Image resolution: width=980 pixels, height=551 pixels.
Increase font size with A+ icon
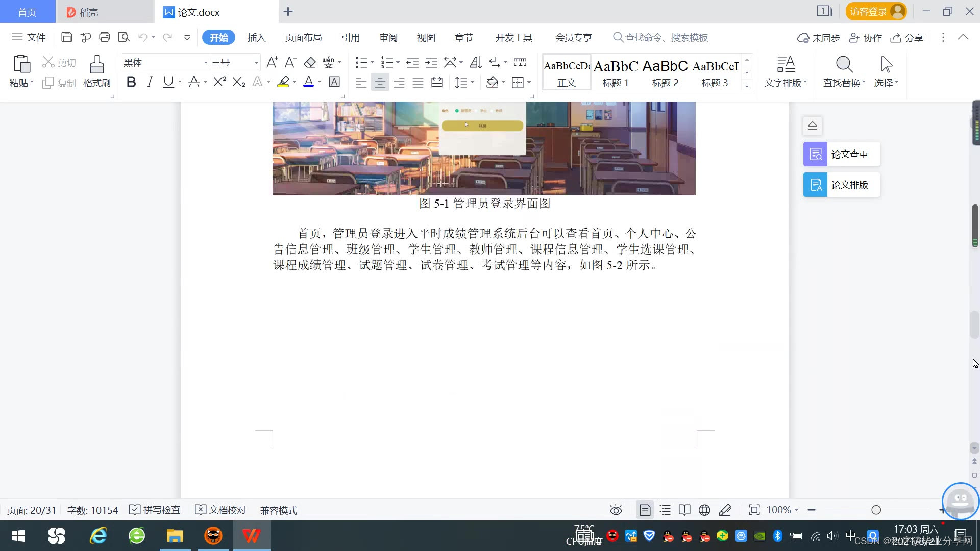click(272, 62)
